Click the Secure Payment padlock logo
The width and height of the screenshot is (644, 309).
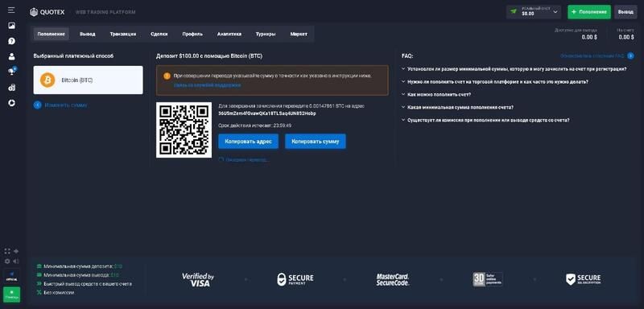tap(295, 279)
